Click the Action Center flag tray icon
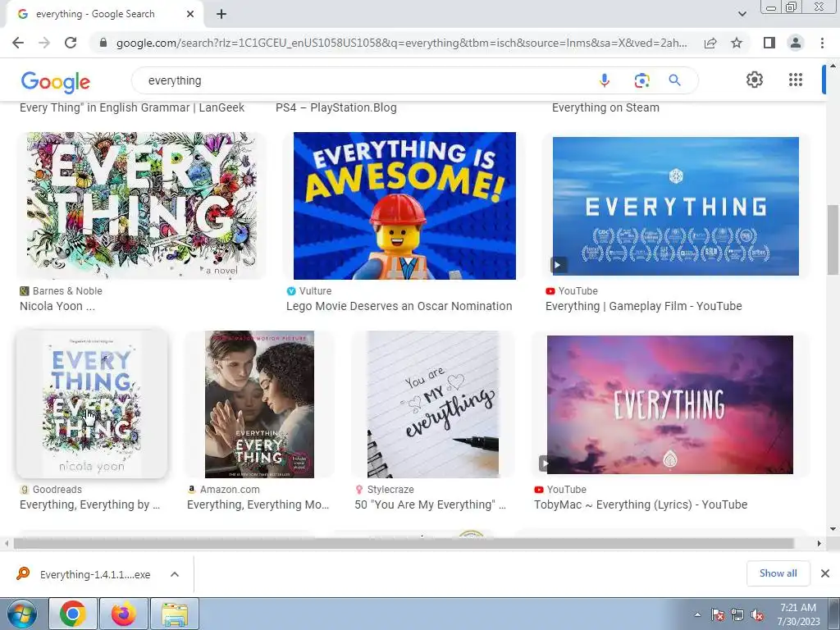 pyautogui.click(x=717, y=614)
